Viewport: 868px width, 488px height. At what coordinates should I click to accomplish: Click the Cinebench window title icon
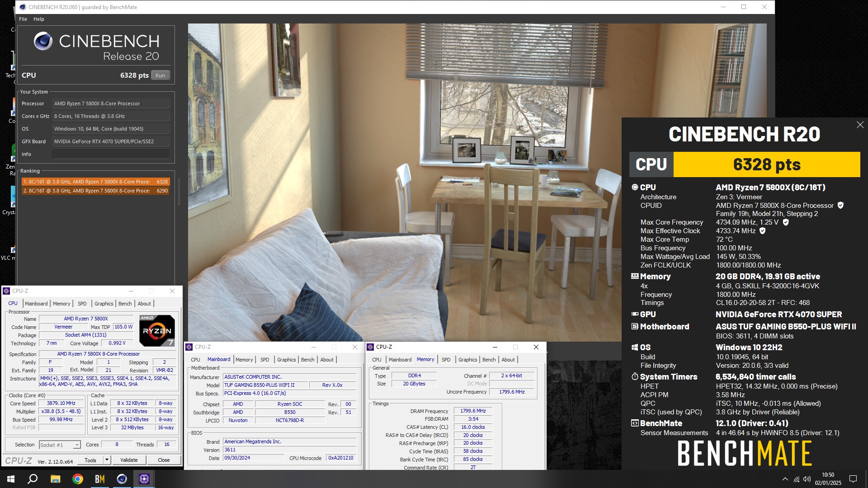click(23, 7)
